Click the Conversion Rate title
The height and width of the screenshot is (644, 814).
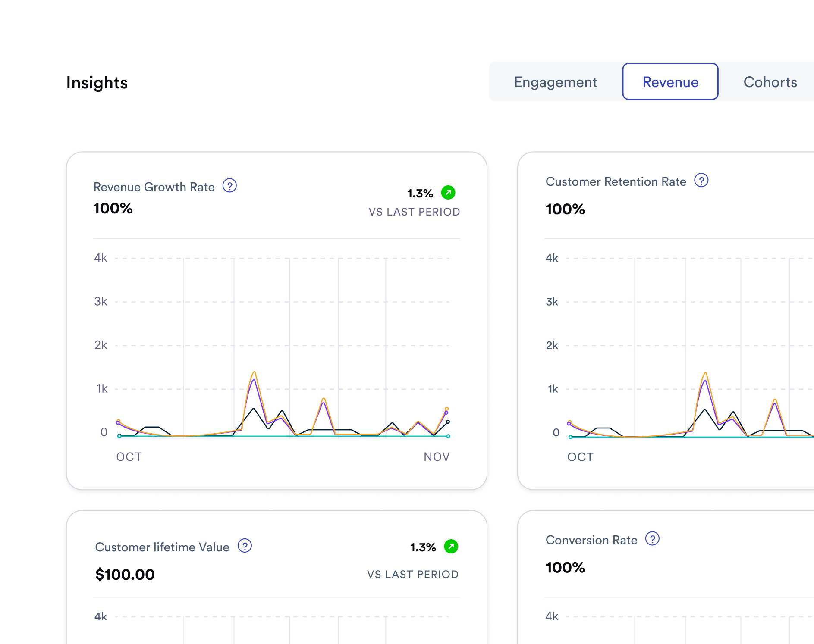(x=591, y=540)
